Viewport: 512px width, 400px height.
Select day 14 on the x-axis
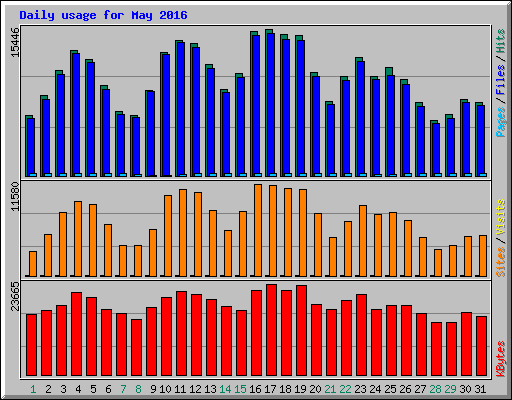tap(225, 389)
